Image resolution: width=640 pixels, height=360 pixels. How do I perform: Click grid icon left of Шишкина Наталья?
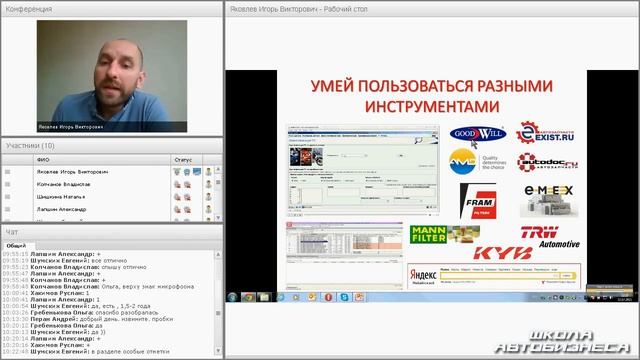click(7, 197)
